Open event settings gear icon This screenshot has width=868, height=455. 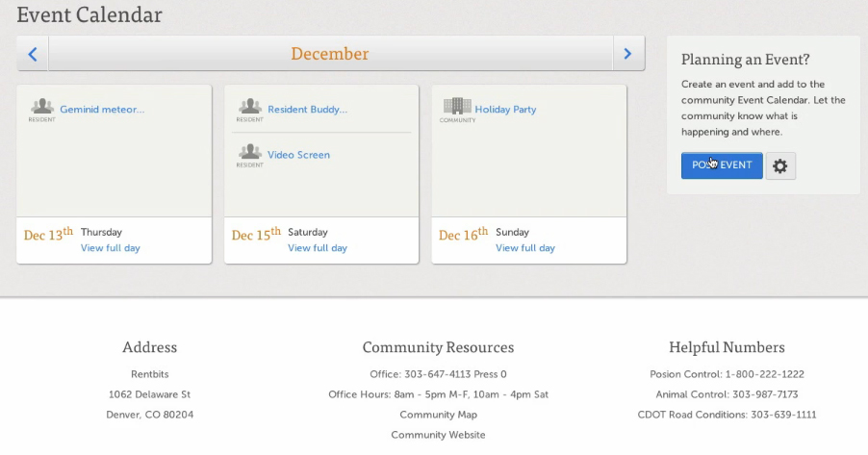tap(780, 165)
